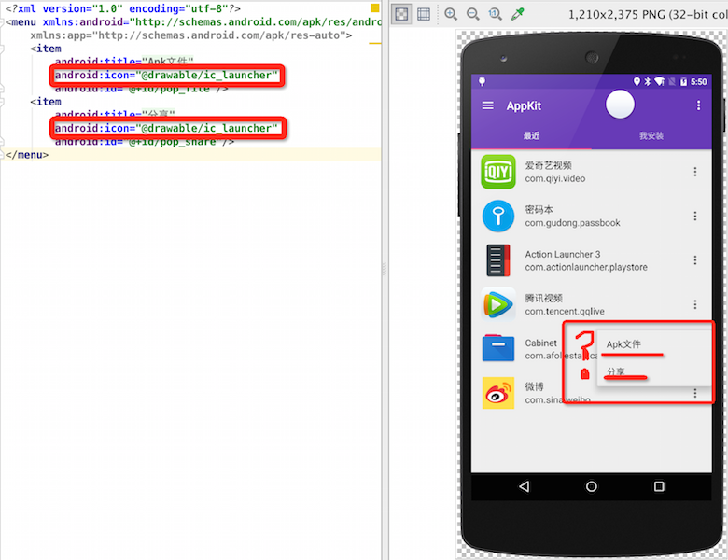Click the zoom in magnifier icon
728x560 pixels.
[x=451, y=14]
